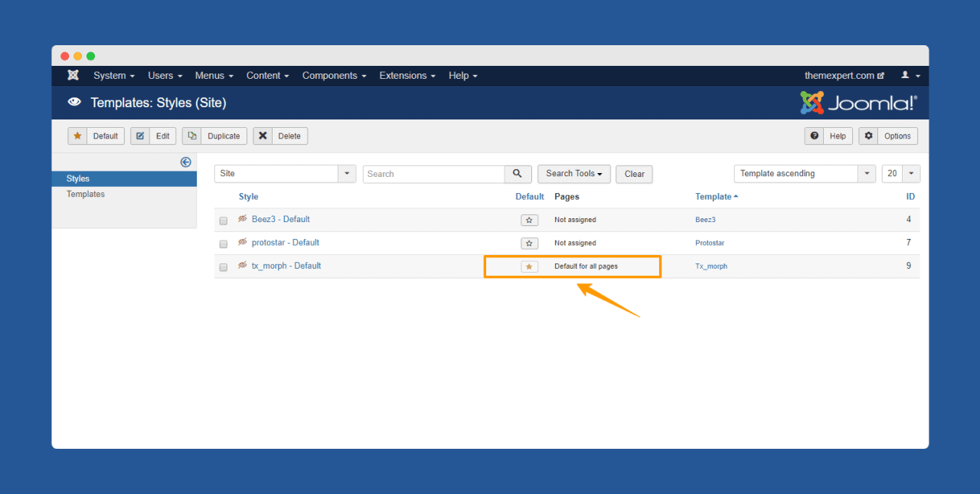980x494 pixels.
Task: Click the Clear filter button
Action: 635,174
